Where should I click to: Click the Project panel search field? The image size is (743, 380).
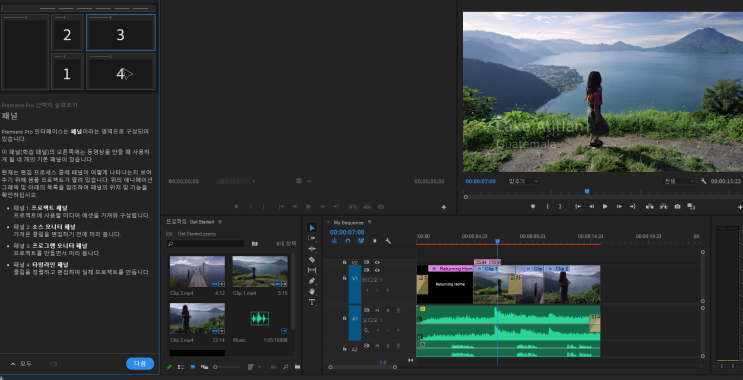point(206,244)
